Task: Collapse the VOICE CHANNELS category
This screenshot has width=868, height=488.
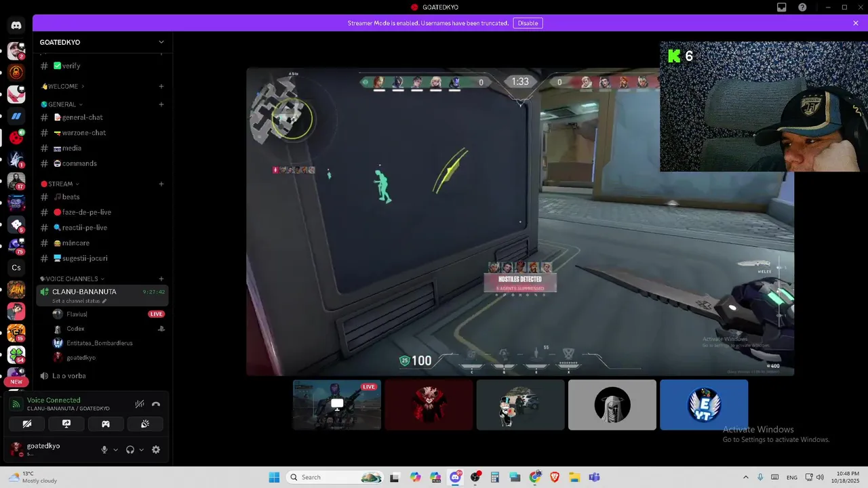Action: [72, 279]
